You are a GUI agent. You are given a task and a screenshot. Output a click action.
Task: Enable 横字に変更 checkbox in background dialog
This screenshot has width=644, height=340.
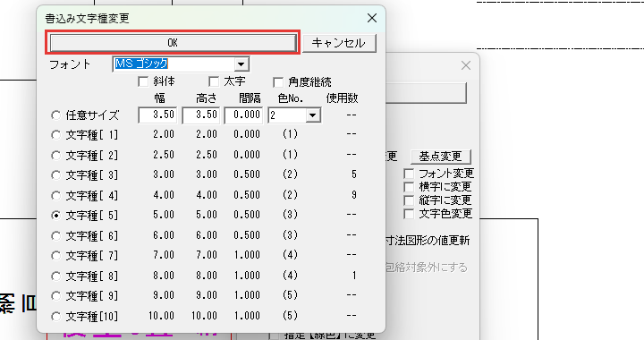coord(409,187)
